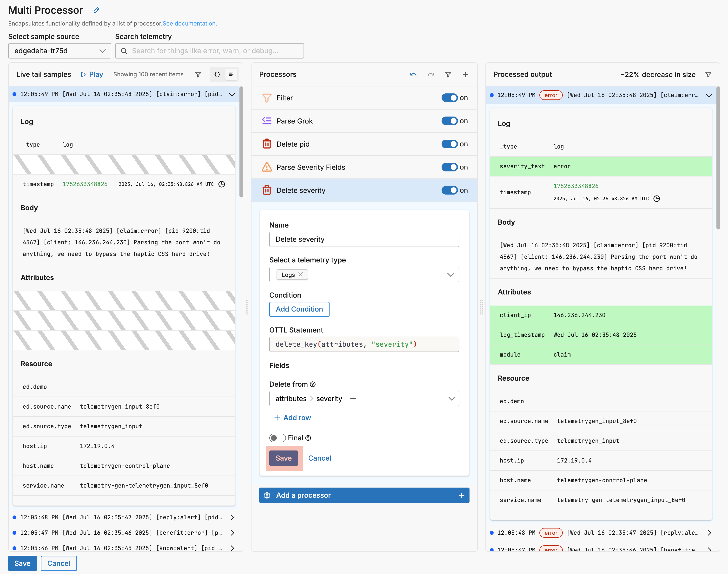Click plus icon on Add a processor bar
The height and width of the screenshot is (574, 728).
click(461, 495)
